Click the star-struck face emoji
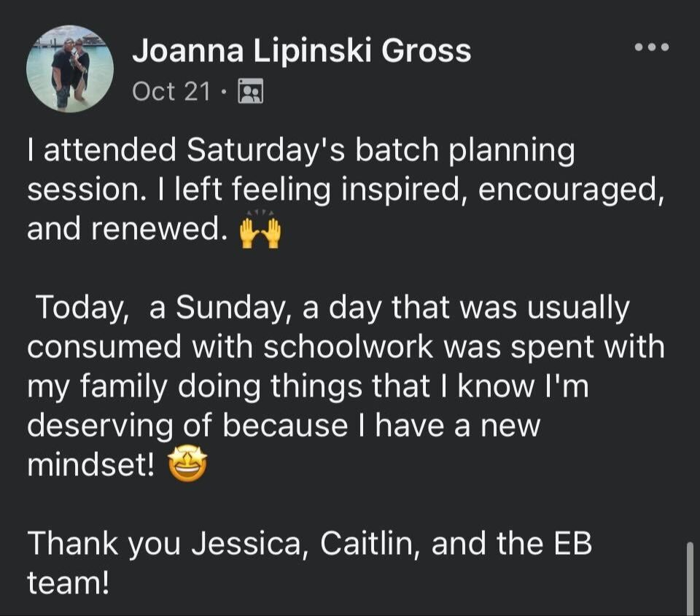The image size is (700, 616). 187,464
